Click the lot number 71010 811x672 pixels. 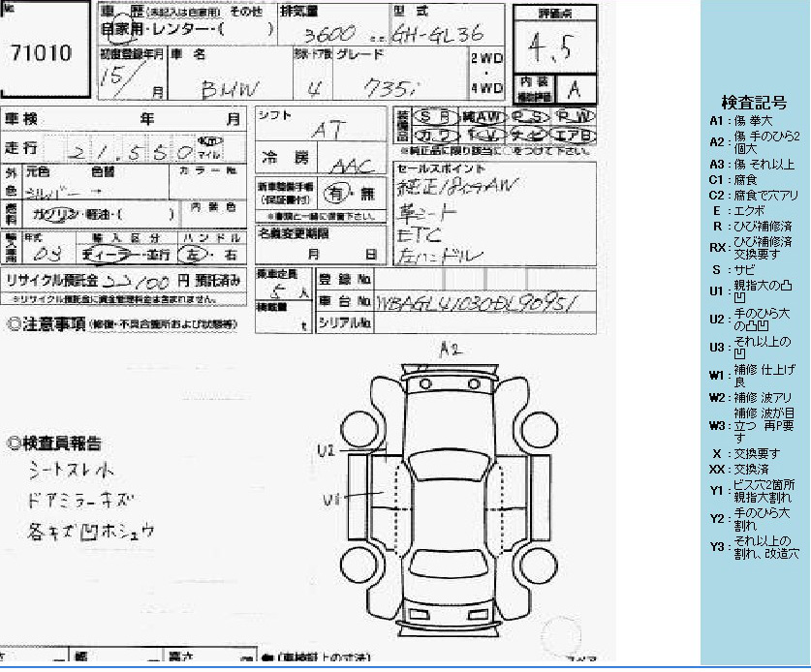(x=42, y=52)
